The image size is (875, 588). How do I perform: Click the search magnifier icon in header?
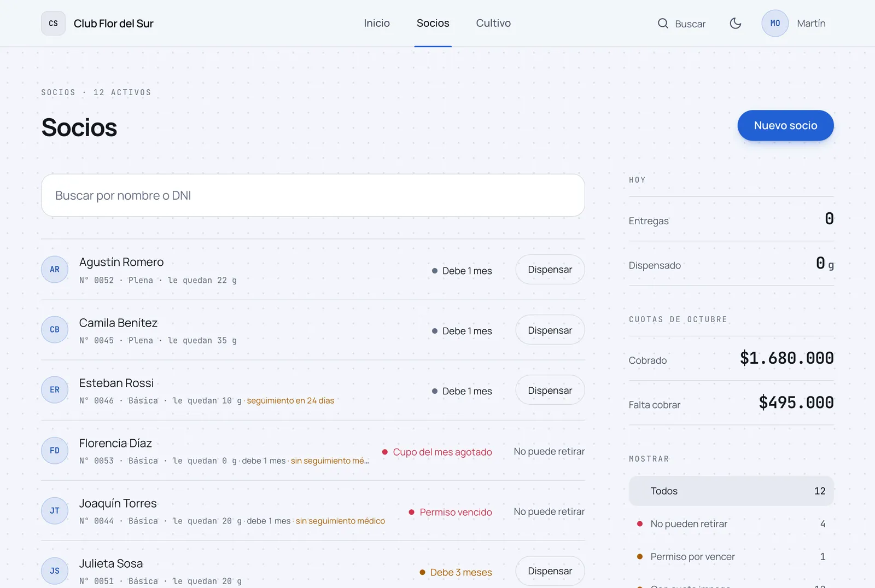663,24
